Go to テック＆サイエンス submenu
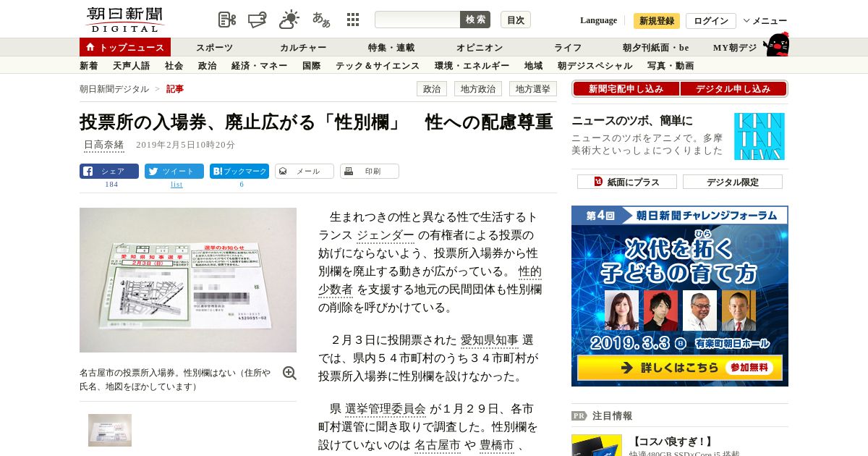This screenshot has height=456, width=868. (378, 66)
